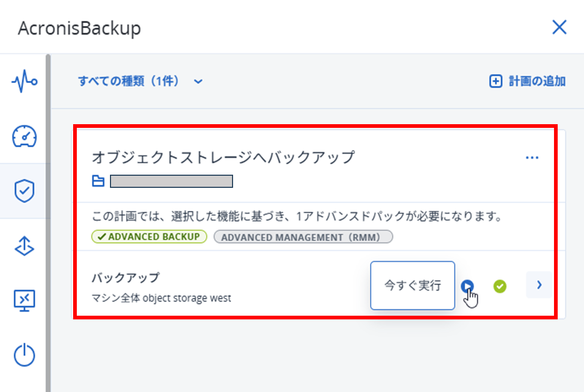584x392 pixels.
Task: Click the power sidebar icon
Action: [24, 355]
